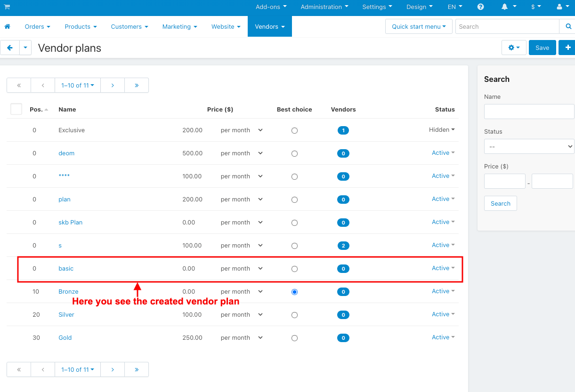Select Best choice radio for Exclusive plan
The height and width of the screenshot is (392, 575).
(x=294, y=130)
